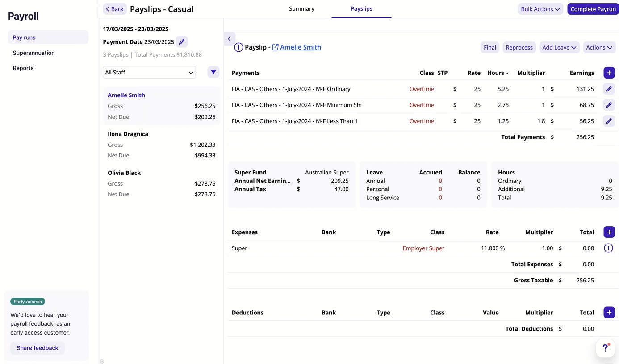The height and width of the screenshot is (364, 619).
Task: Click the Early access badge
Action: click(x=28, y=302)
